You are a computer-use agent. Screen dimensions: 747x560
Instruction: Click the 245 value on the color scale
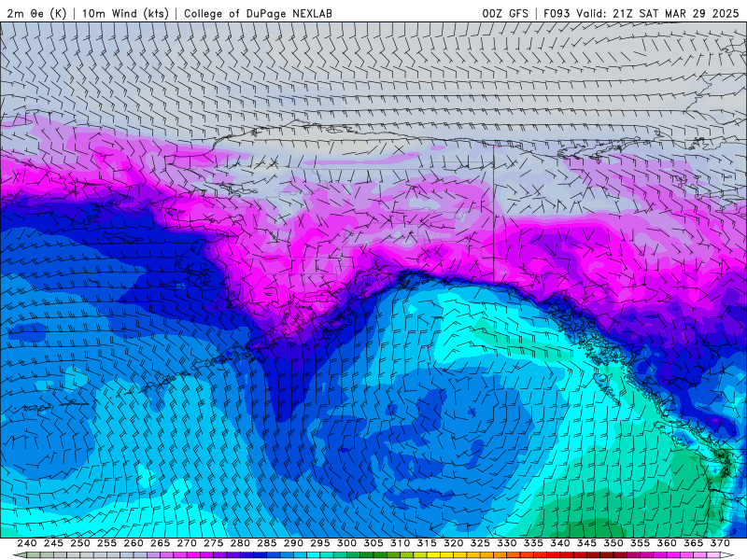coord(53,543)
